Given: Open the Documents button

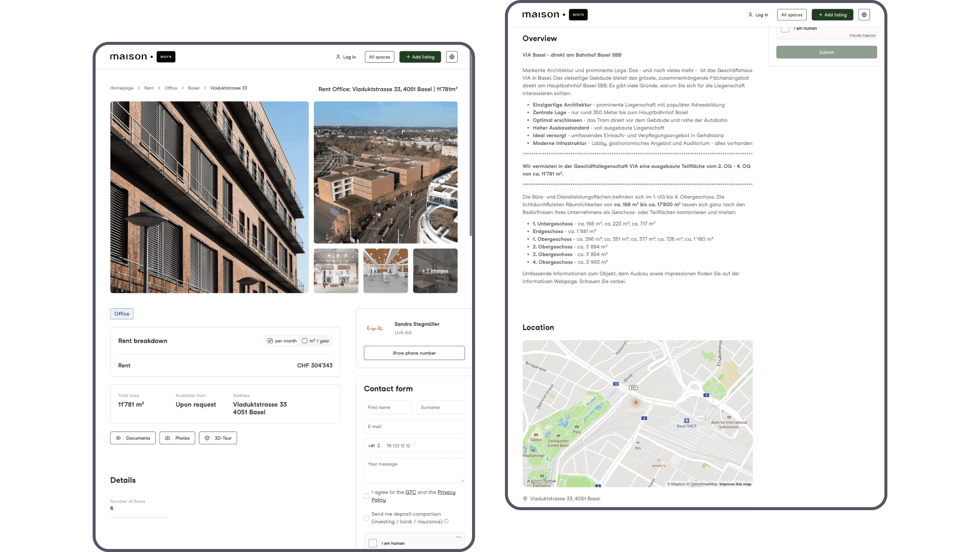Looking at the screenshot, I should (133, 438).
